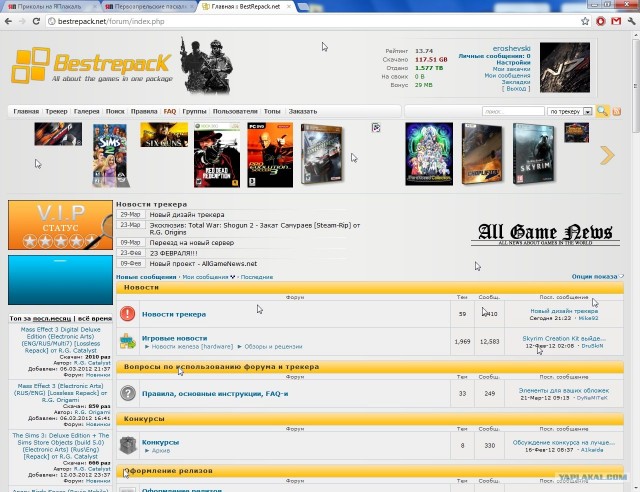This screenshot has height=492, width=640.
Task: Open Mass Effect 3 Digital Deluxe top entry
Action: tap(60, 340)
